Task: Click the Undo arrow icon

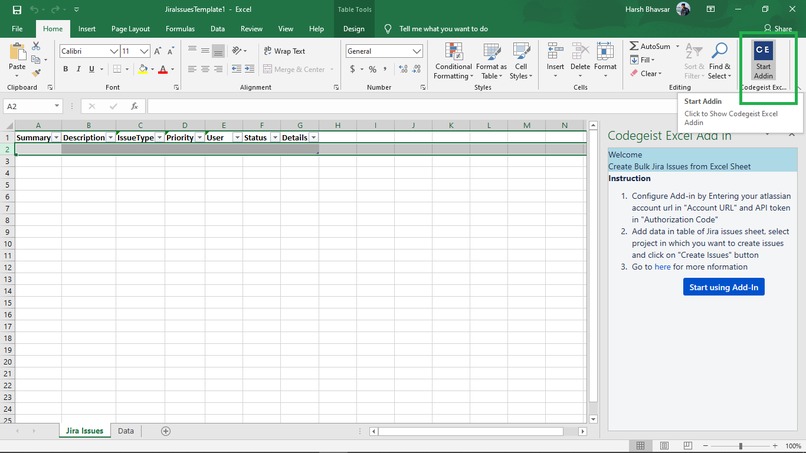Action: click(34, 9)
